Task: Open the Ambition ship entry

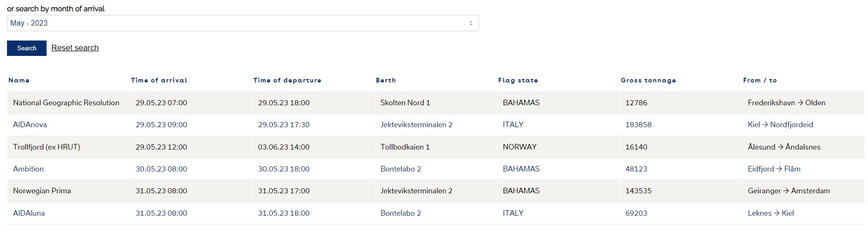Action: pyautogui.click(x=28, y=169)
